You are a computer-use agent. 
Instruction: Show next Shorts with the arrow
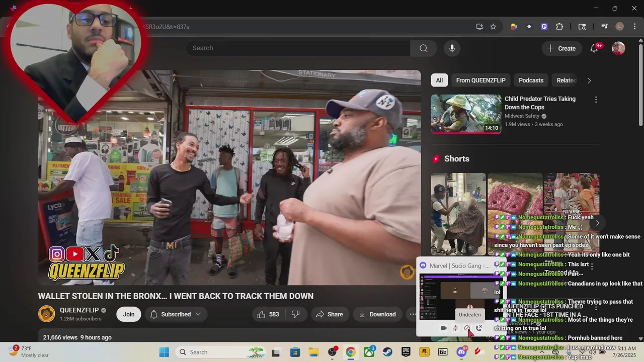[x=597, y=223]
